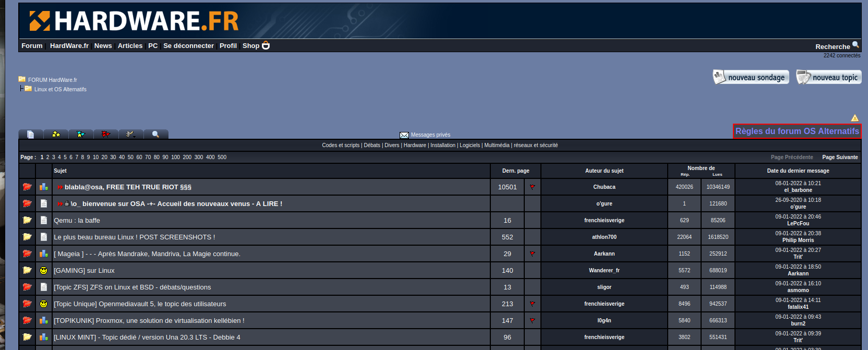Go to Page Suivante

point(840,157)
